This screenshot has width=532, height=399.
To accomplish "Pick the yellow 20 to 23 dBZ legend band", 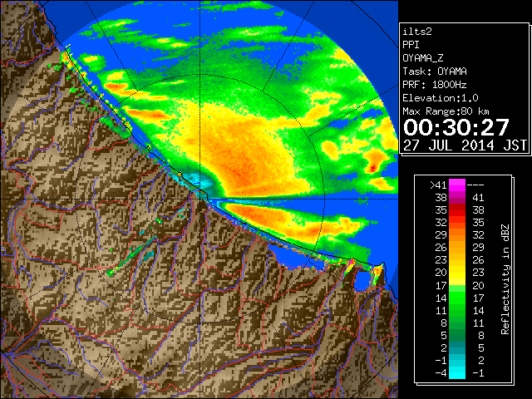I will pyautogui.click(x=457, y=273).
